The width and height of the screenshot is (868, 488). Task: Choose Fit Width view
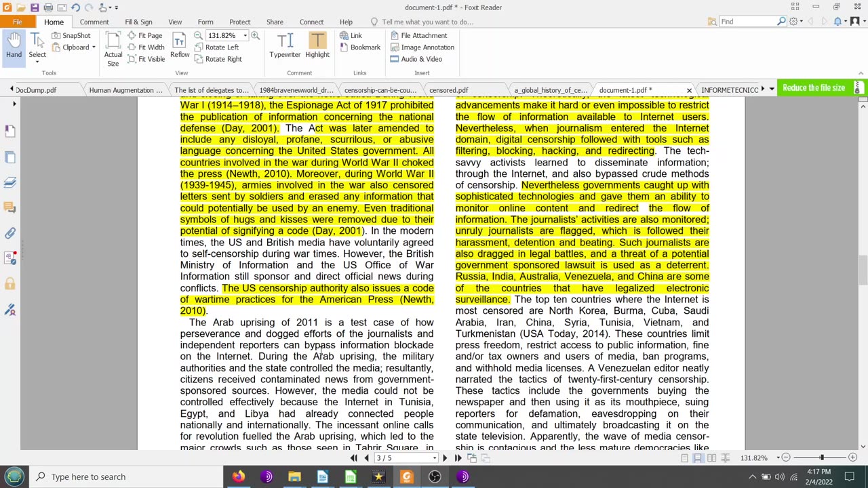146,47
